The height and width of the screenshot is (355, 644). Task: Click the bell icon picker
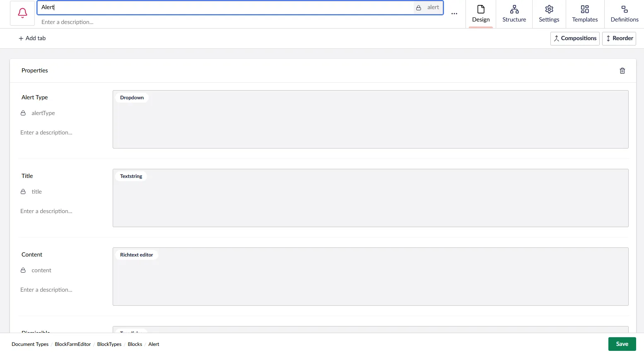pyautogui.click(x=22, y=13)
